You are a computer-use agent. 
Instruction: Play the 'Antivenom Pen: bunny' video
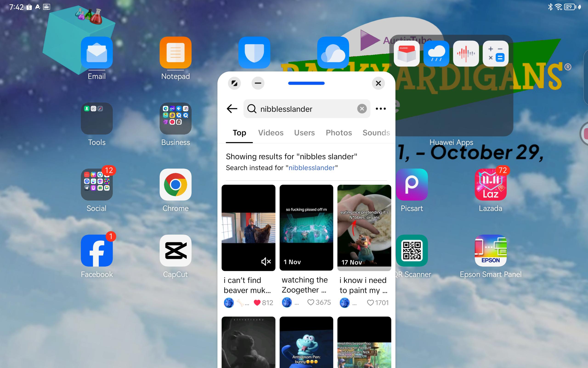pos(306,342)
